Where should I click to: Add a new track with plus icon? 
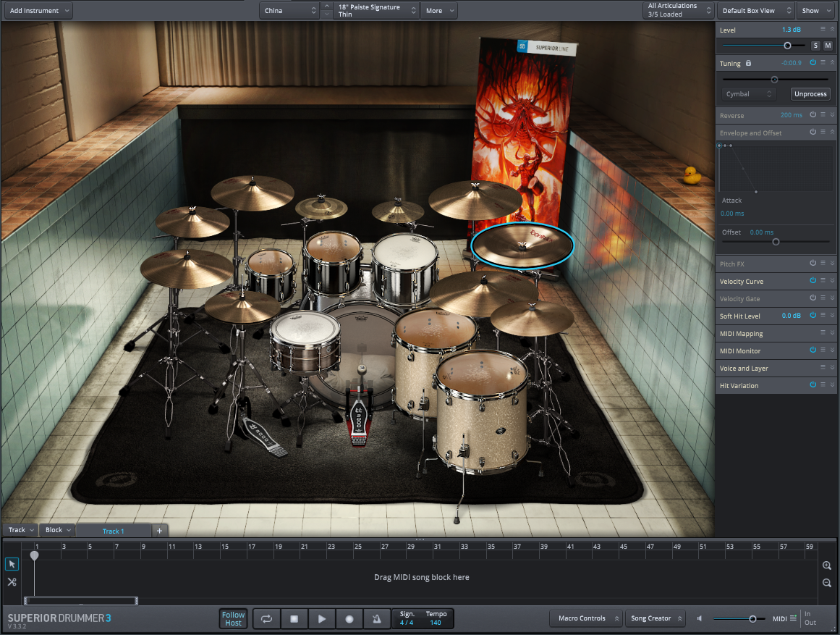[159, 531]
